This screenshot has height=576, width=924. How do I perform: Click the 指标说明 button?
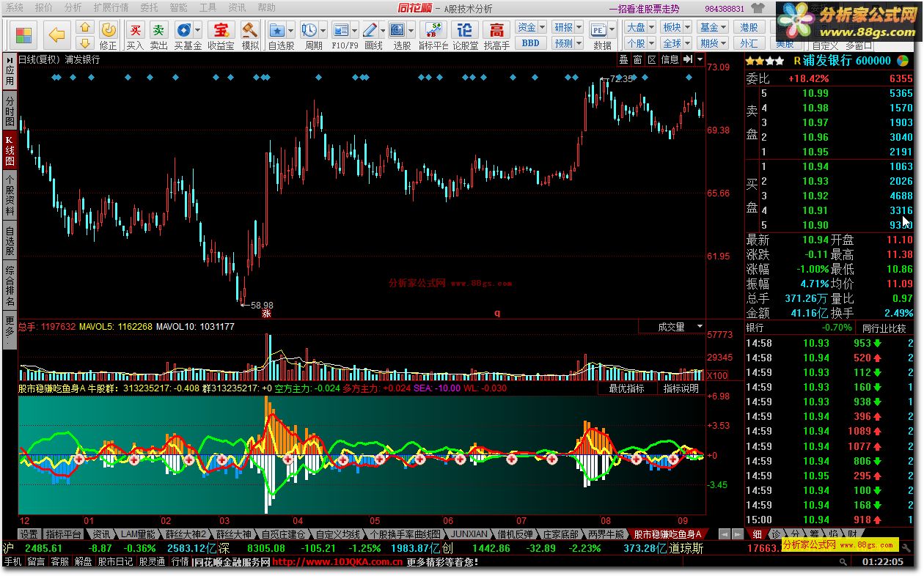pyautogui.click(x=681, y=388)
